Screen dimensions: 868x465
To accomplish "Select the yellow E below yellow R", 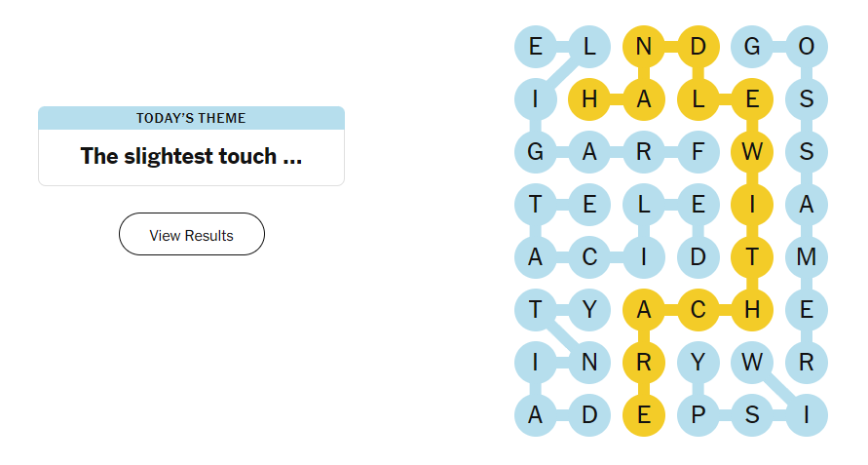I will tap(644, 415).
